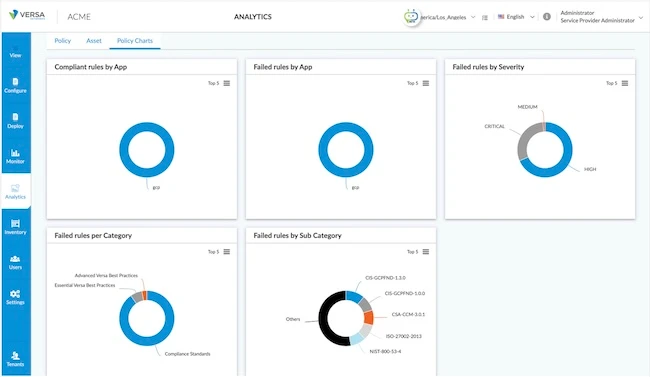
Task: Click the info circle icon in header
Action: pyautogui.click(x=547, y=17)
